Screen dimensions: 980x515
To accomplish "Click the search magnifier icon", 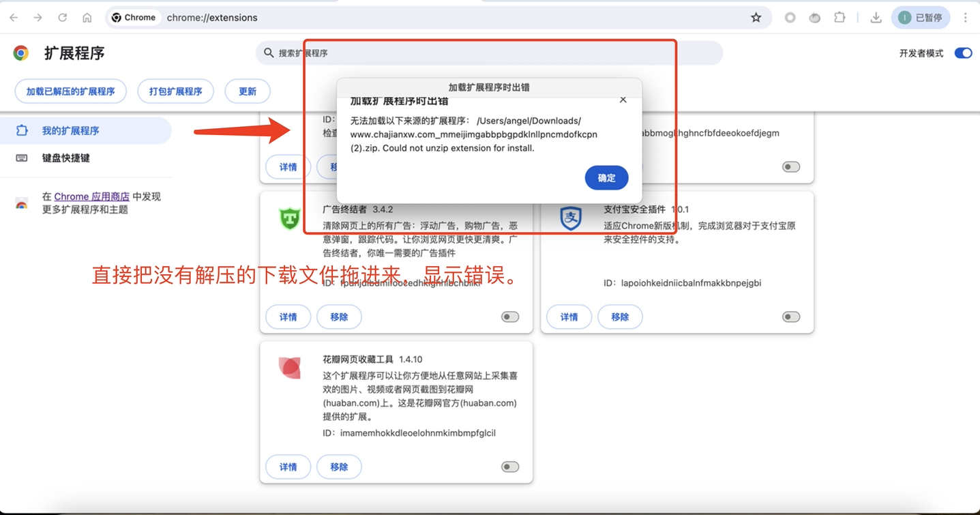I will click(x=269, y=53).
